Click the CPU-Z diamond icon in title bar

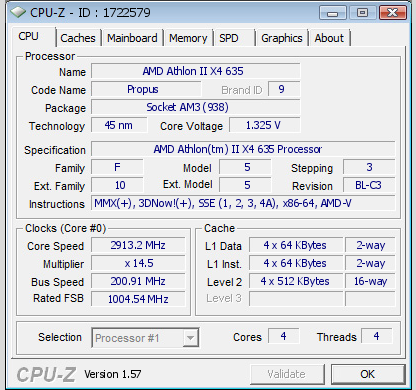pos(18,12)
